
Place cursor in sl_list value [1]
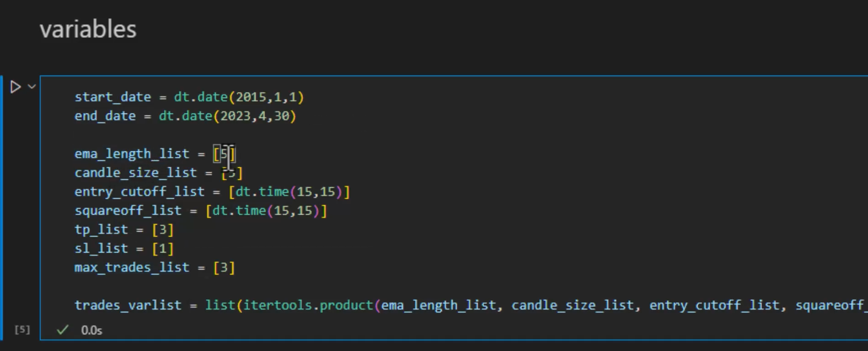coord(163,249)
